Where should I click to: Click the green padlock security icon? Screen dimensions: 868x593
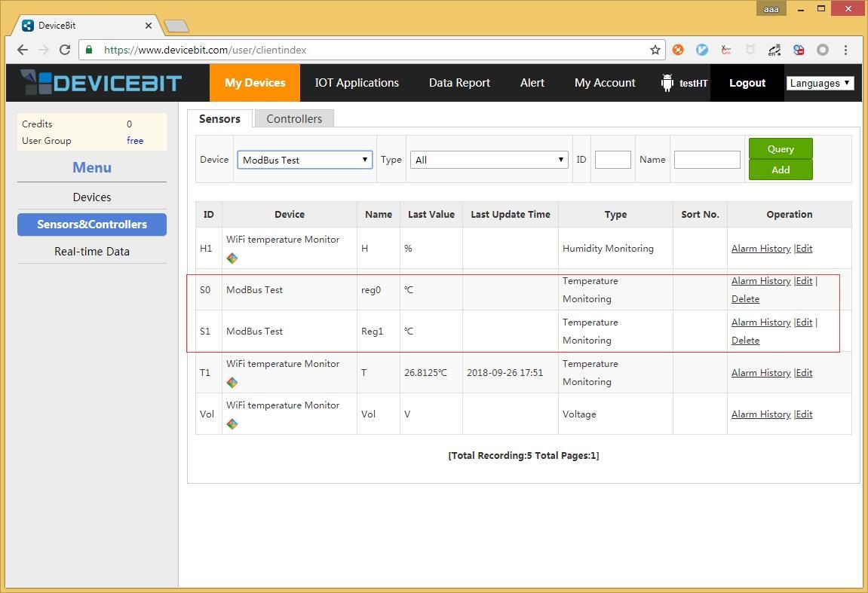click(89, 49)
